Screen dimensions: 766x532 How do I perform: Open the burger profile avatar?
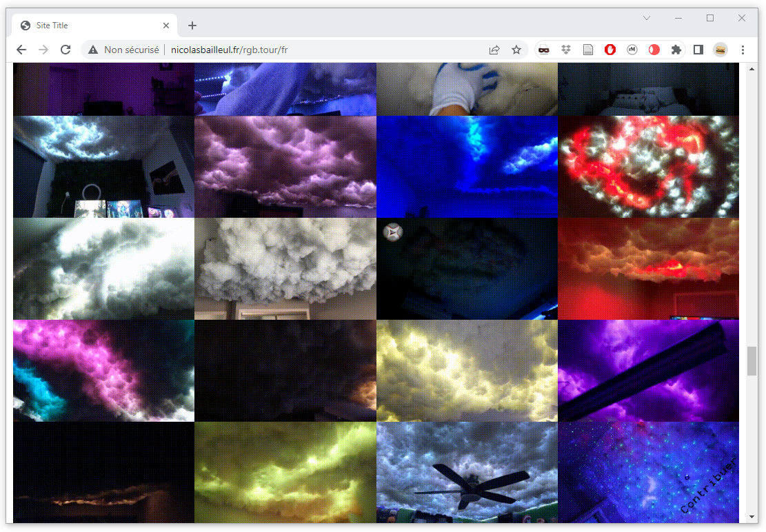tap(720, 50)
